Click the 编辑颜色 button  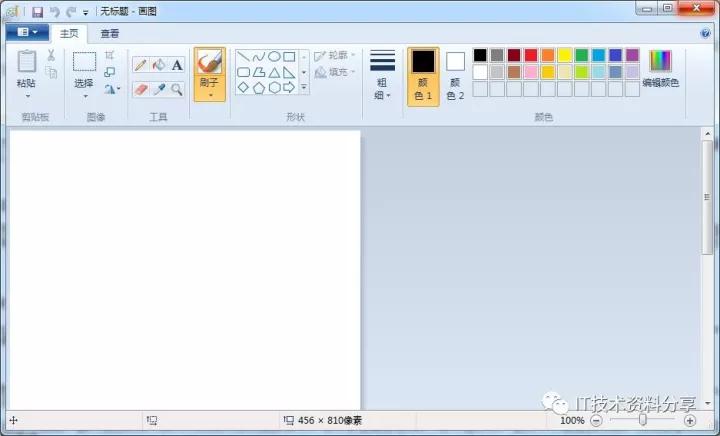tap(660, 69)
